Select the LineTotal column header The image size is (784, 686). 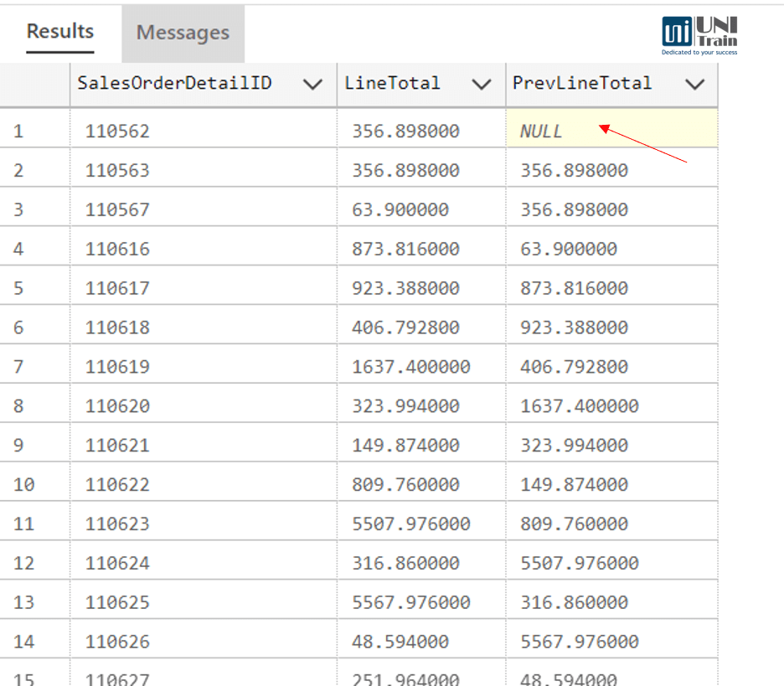pos(421,84)
